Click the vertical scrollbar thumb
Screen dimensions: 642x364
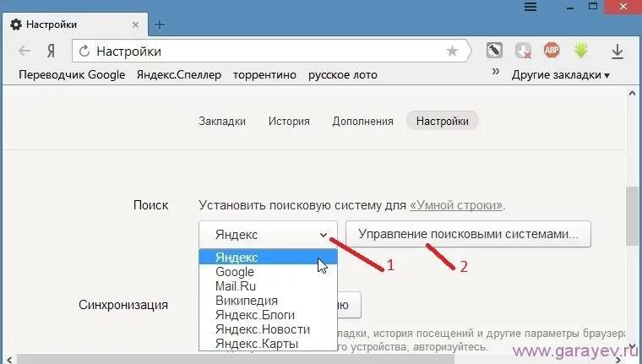coord(633,215)
